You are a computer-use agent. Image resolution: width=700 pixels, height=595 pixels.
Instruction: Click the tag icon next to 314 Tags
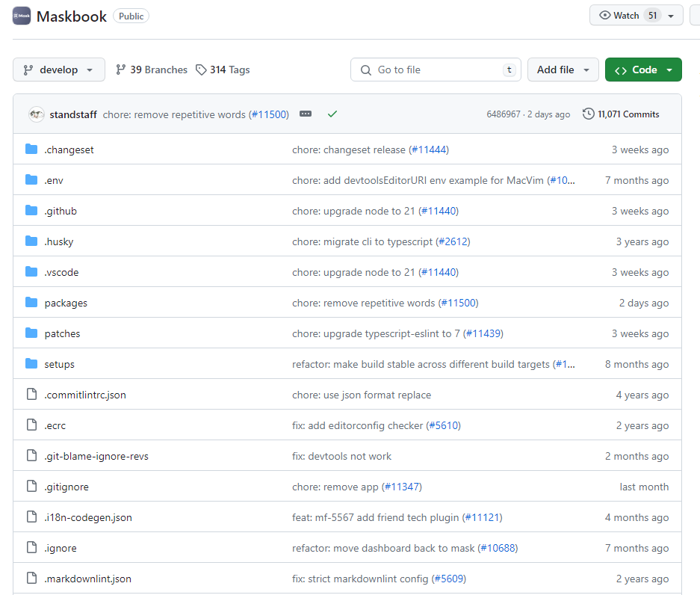[x=202, y=70]
